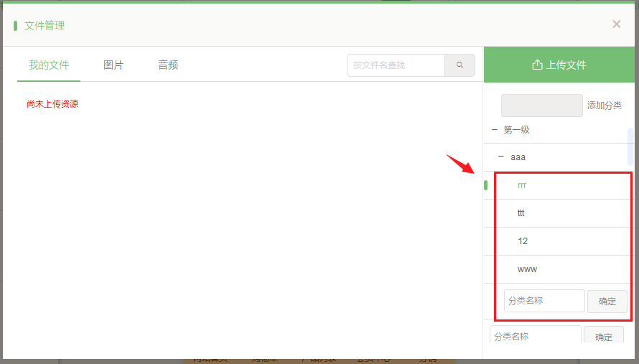Select the ttt category
Image resolution: width=639 pixels, height=364 pixels.
tap(521, 213)
